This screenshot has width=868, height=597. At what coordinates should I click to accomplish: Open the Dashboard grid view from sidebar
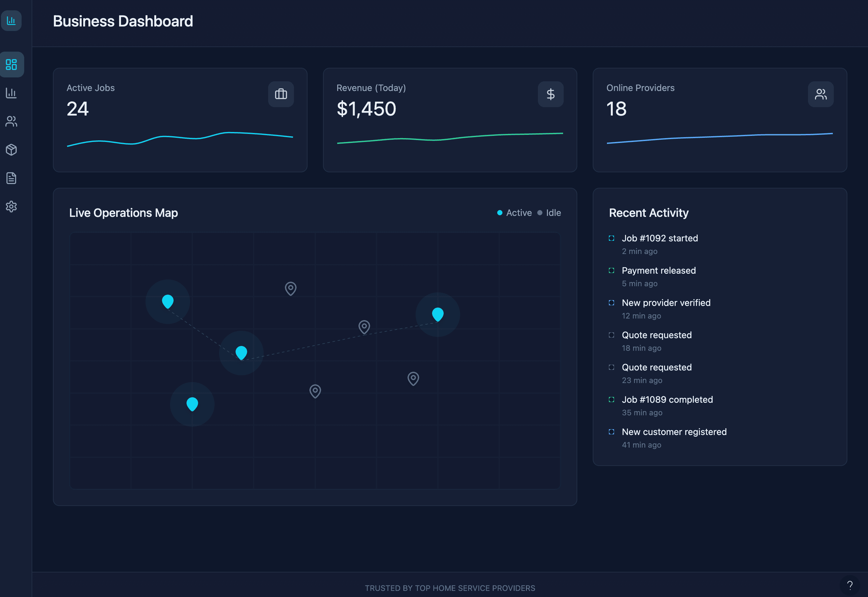pyautogui.click(x=12, y=64)
